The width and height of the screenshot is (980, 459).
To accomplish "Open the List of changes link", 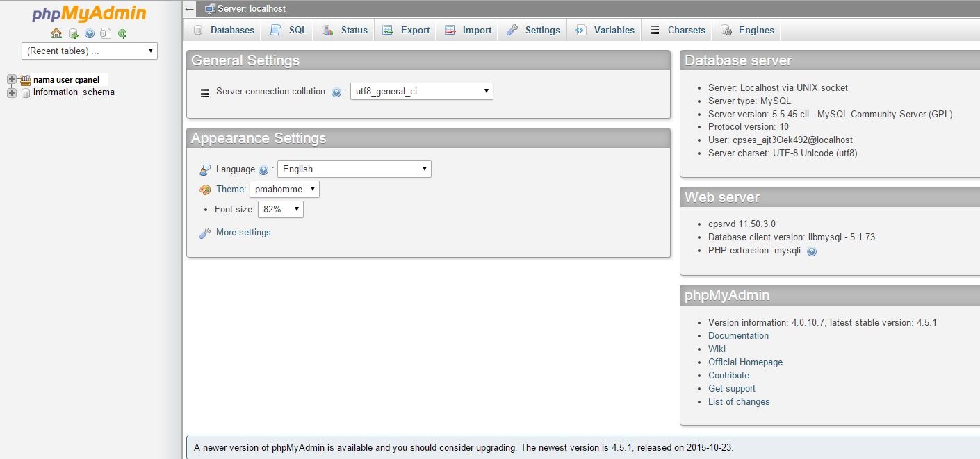I will (x=739, y=401).
